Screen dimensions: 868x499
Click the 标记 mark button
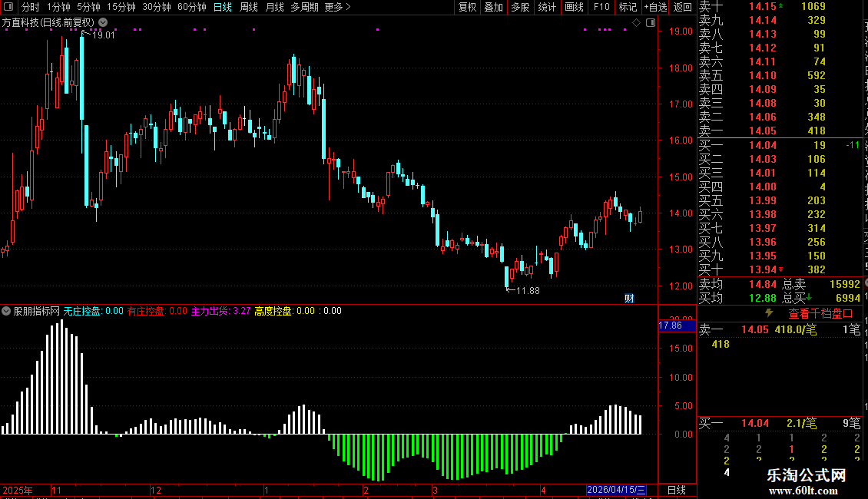tap(628, 7)
